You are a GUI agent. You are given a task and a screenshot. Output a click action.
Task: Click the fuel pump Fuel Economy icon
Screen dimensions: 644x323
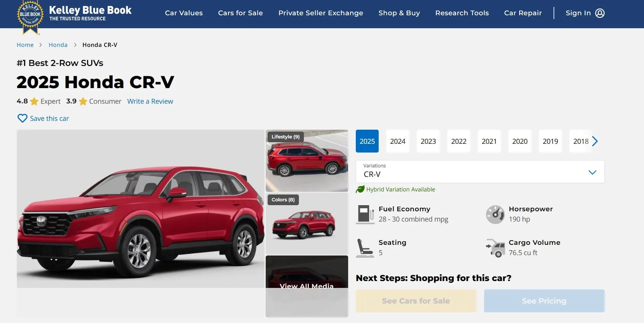tap(365, 214)
